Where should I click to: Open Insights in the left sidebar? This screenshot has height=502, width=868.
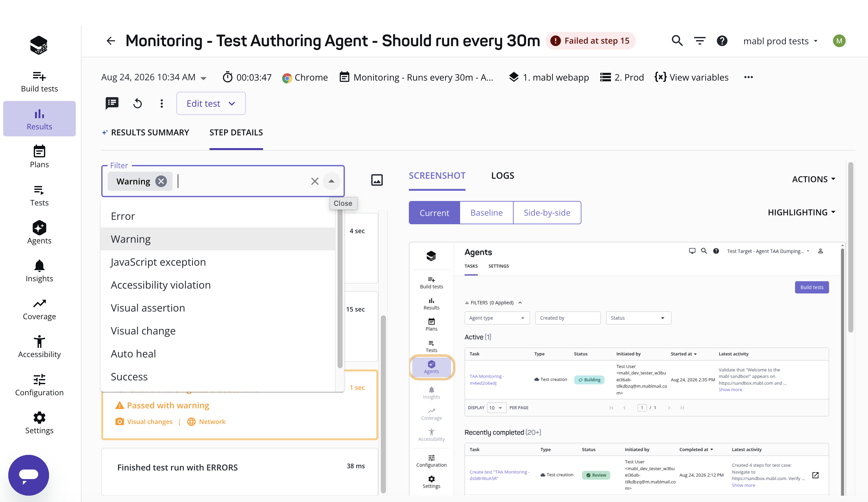39,271
